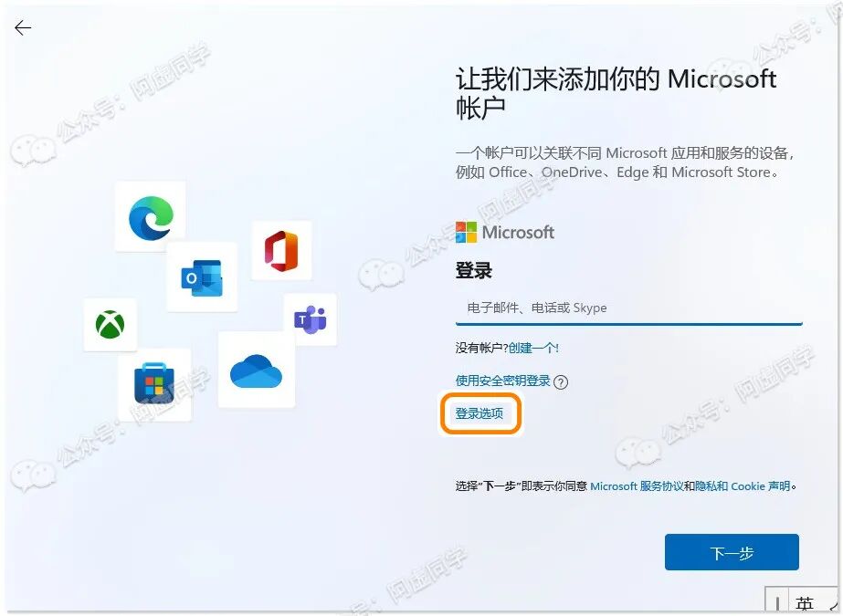Click the Xbox icon tile
The width and height of the screenshot is (843, 616).
pos(111,324)
